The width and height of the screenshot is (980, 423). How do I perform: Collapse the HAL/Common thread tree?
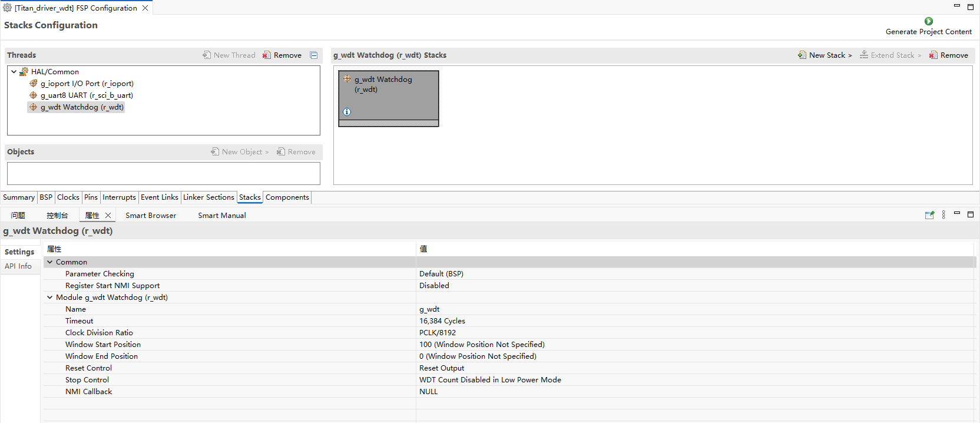point(14,71)
